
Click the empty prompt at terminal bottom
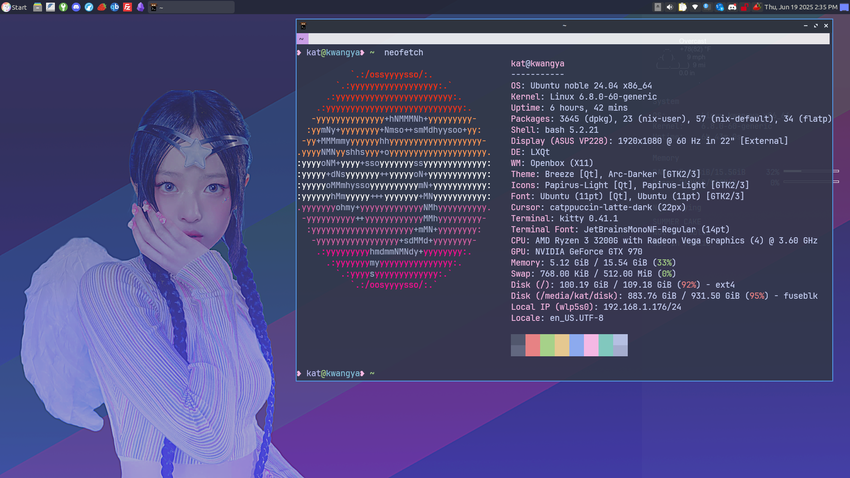[336, 373]
